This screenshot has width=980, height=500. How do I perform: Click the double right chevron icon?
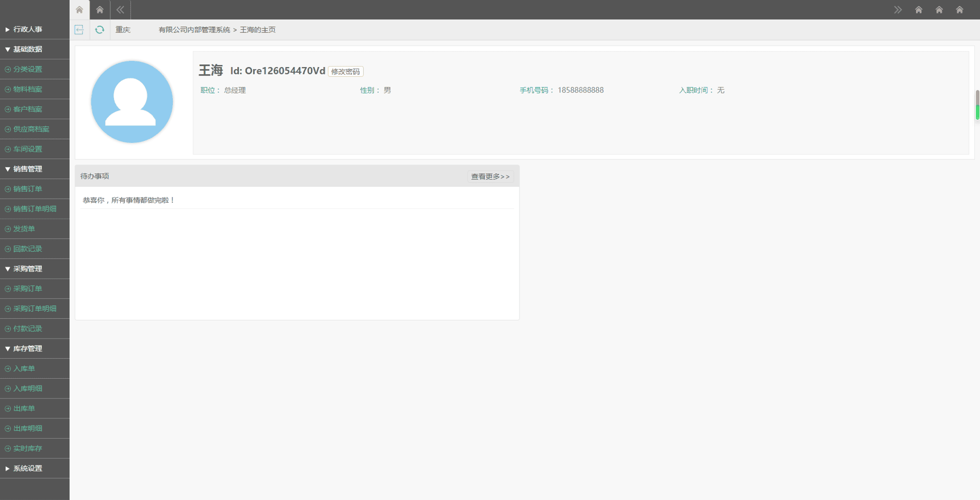[898, 10]
